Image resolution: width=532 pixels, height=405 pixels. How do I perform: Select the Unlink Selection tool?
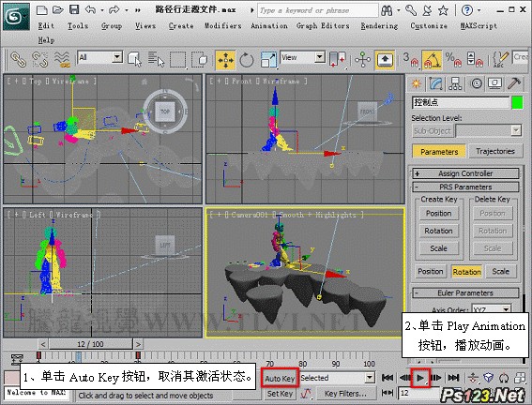(x=39, y=59)
